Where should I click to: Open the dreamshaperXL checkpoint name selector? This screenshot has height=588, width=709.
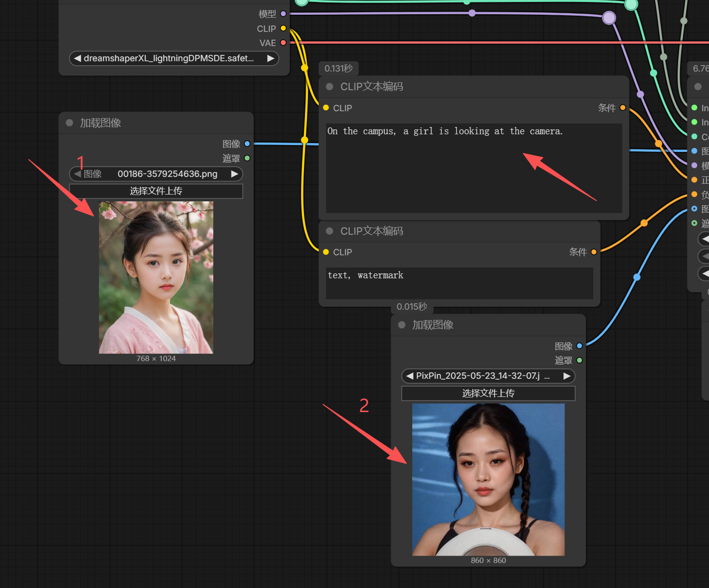click(x=174, y=58)
